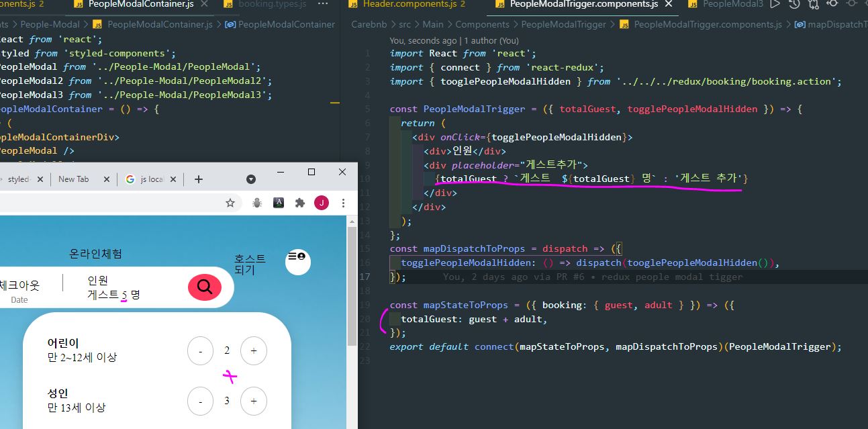The height and width of the screenshot is (429, 868).
Task: Click the JS icon of PeopleModal3 tab
Action: click(691, 4)
